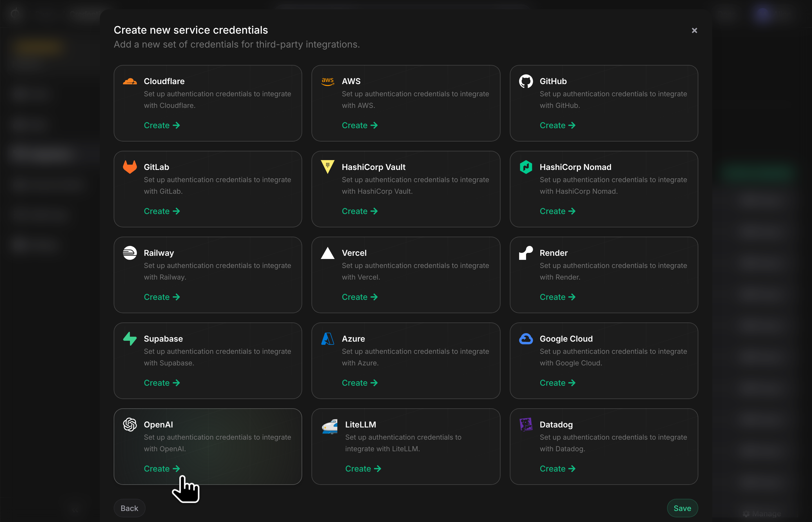Create LiteLLM credentials
Image resolution: width=812 pixels, height=522 pixels.
[363, 468]
